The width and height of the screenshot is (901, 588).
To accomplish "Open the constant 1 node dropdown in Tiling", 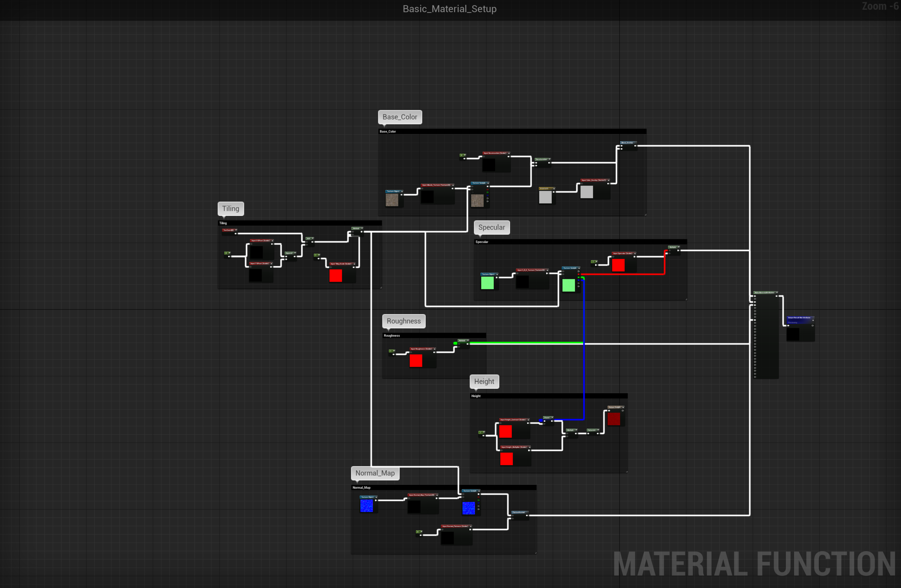I will tap(320, 255).
